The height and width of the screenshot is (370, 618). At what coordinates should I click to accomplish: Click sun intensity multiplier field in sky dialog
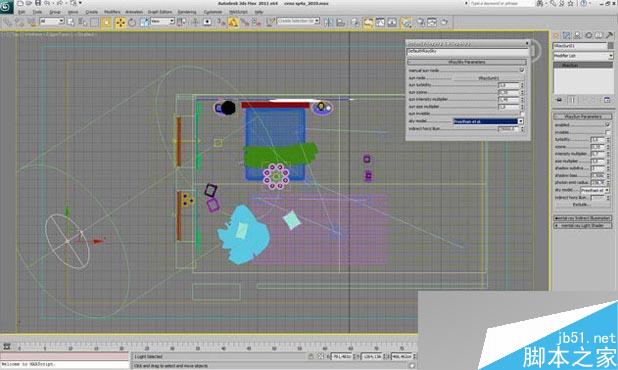tap(508, 99)
